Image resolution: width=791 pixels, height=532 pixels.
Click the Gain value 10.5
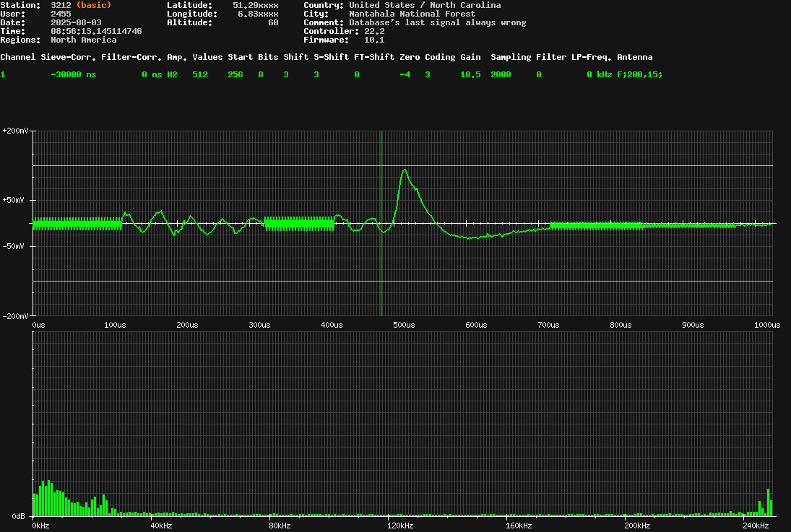coord(470,74)
